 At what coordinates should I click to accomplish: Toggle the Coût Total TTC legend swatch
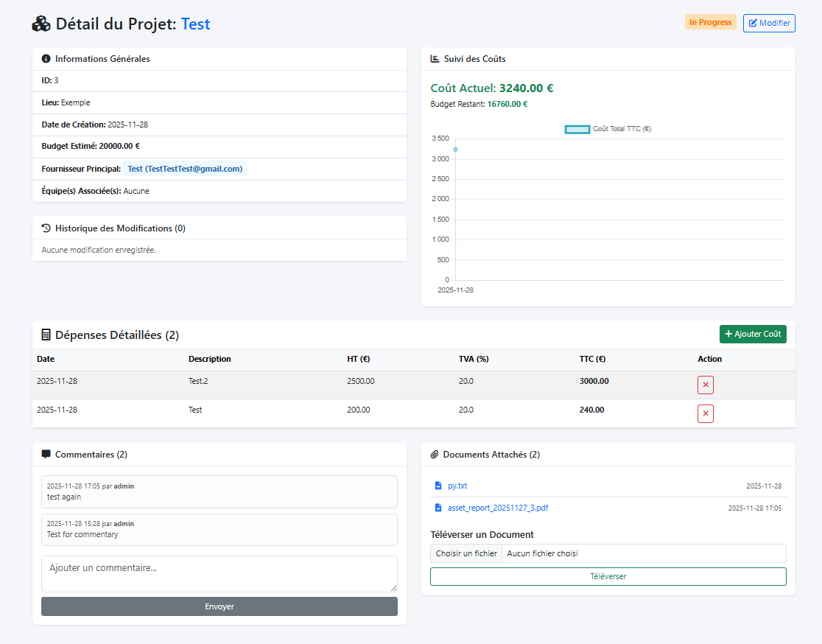(577, 129)
